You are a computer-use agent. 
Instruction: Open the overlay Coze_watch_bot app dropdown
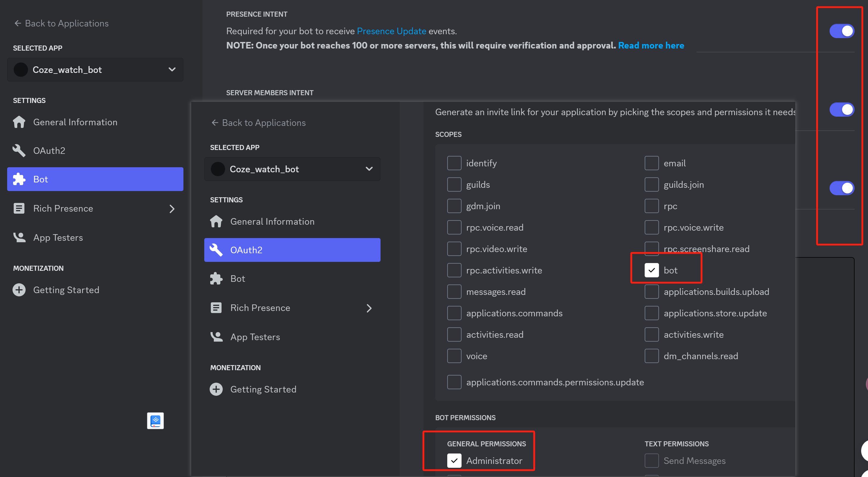point(292,169)
